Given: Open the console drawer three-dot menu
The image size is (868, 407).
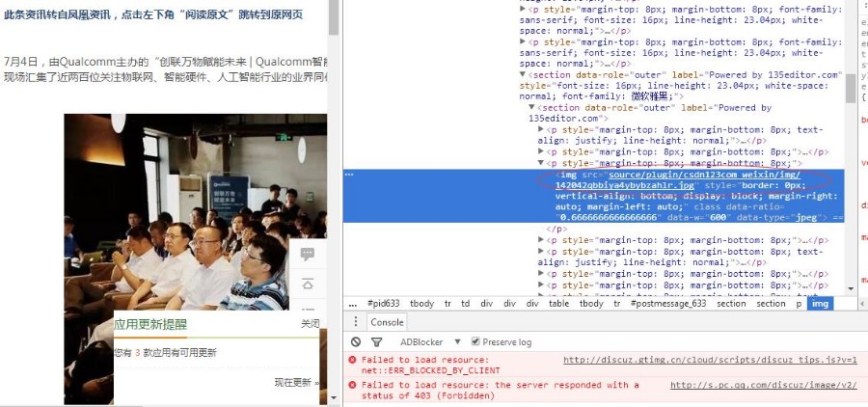Looking at the screenshot, I should click(356, 322).
